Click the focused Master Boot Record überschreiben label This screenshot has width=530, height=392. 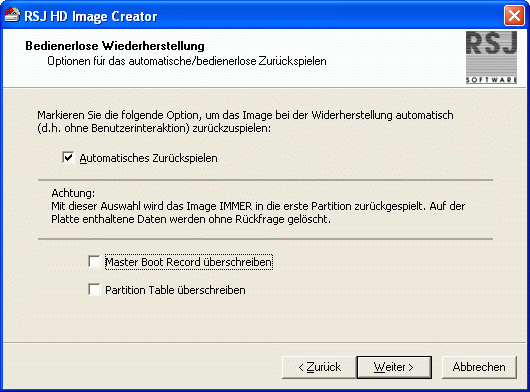pyautogui.click(x=189, y=262)
